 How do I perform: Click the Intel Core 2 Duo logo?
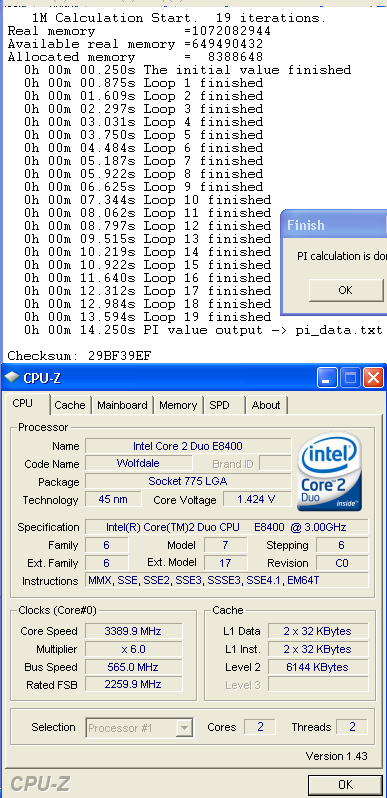tap(329, 472)
